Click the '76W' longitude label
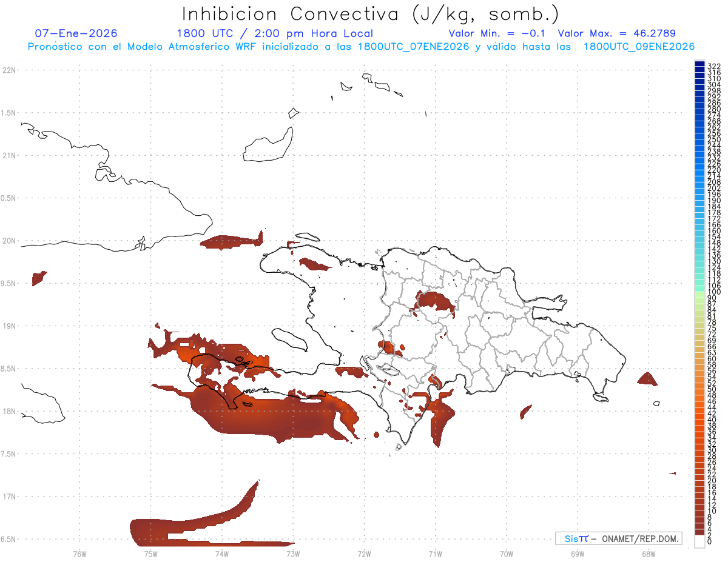728x562 pixels. 79,553
